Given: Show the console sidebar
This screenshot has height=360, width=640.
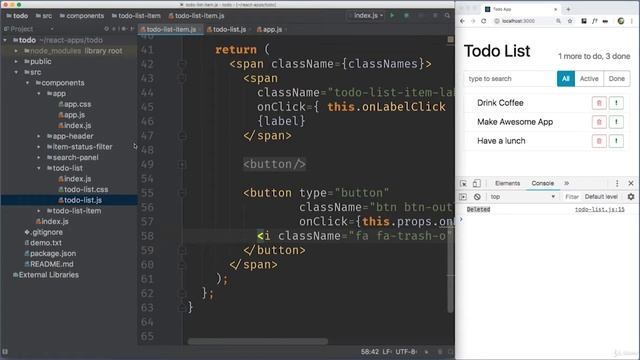Looking at the screenshot, I should click(463, 197).
